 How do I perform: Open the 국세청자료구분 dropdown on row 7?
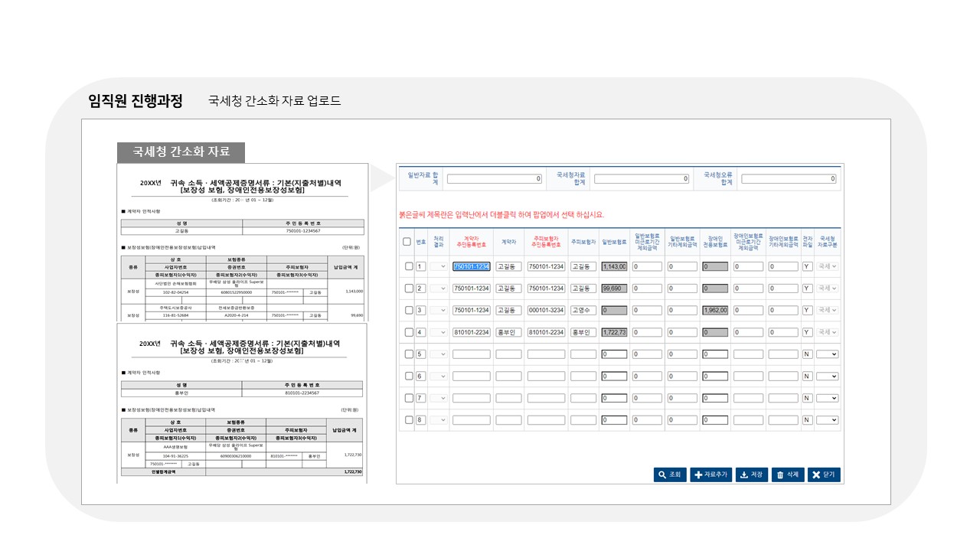pyautogui.click(x=825, y=396)
